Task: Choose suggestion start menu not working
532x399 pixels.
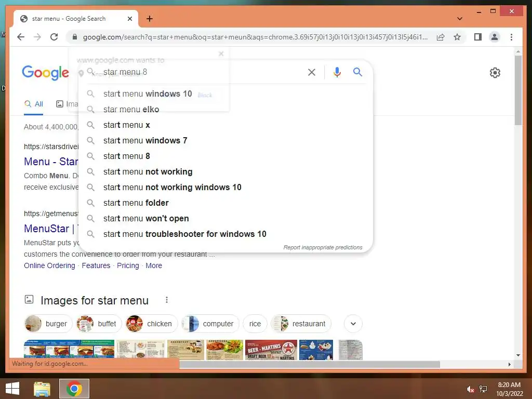Action: coord(225,171)
